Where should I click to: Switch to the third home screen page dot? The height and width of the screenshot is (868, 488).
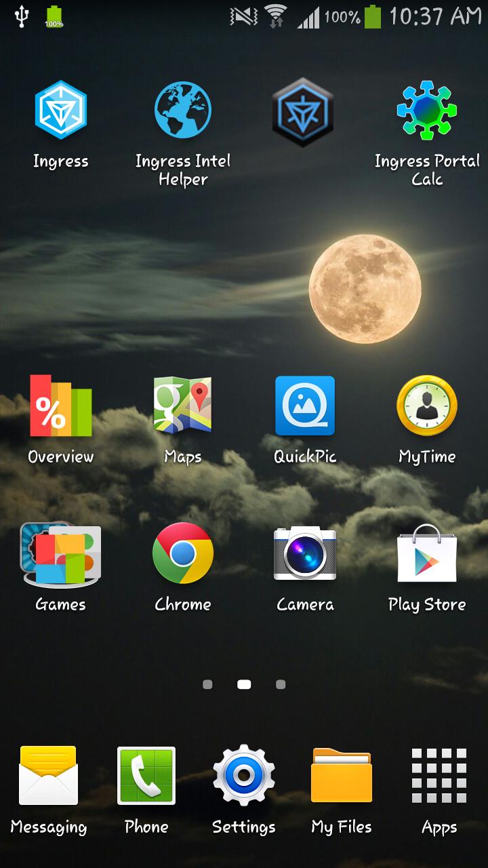pyautogui.click(x=281, y=685)
